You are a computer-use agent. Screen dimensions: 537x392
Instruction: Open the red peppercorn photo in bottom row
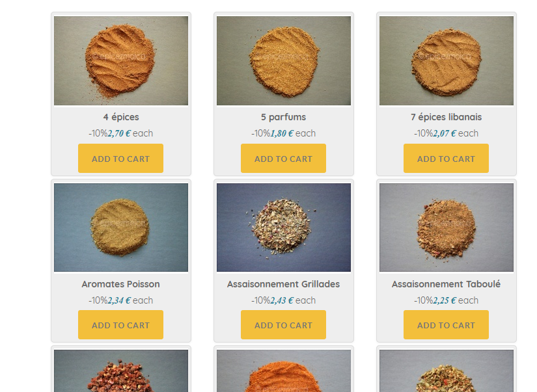point(121,371)
